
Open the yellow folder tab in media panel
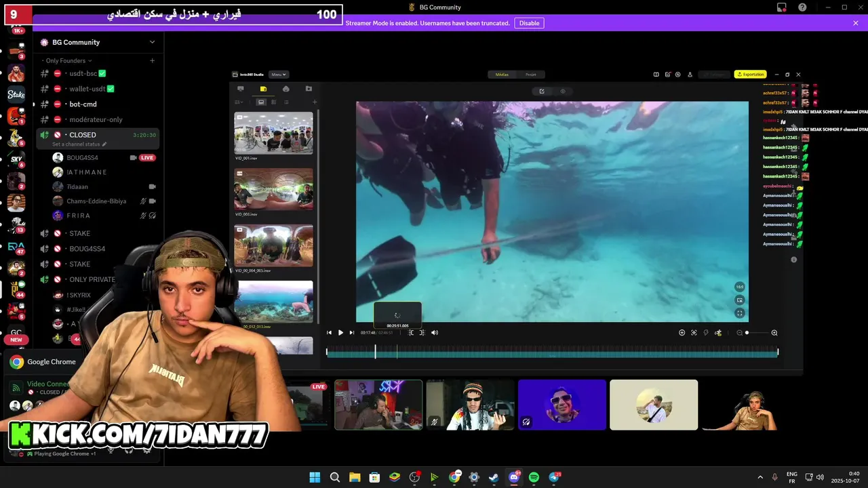click(x=263, y=89)
